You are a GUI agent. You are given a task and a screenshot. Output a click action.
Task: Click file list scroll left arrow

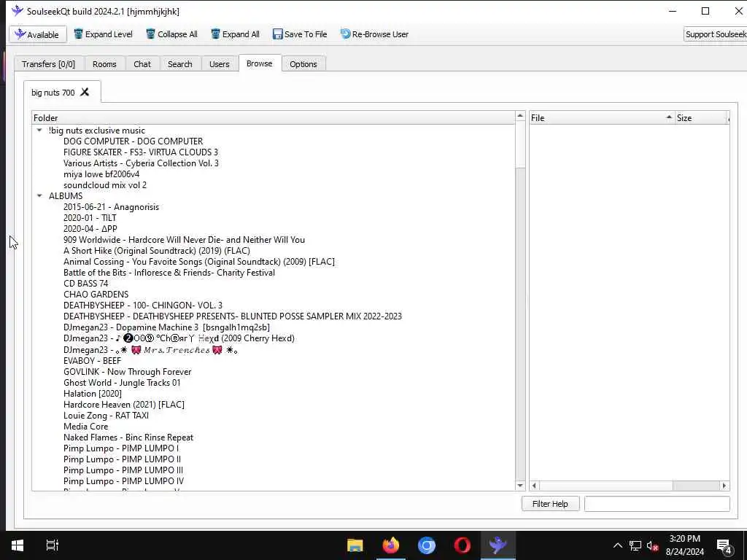click(x=534, y=486)
